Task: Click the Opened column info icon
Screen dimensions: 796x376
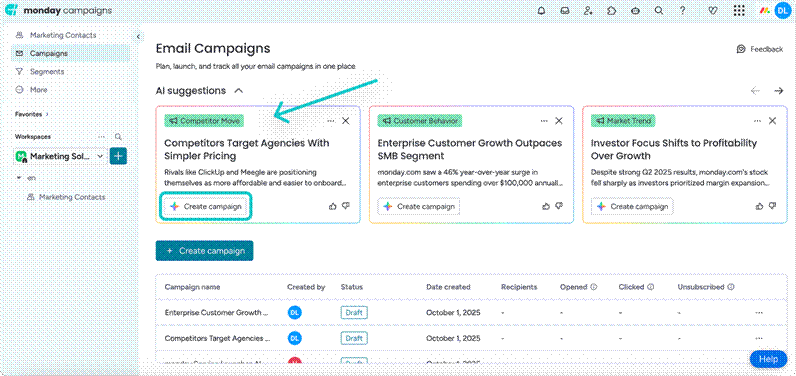Action: [x=594, y=287]
